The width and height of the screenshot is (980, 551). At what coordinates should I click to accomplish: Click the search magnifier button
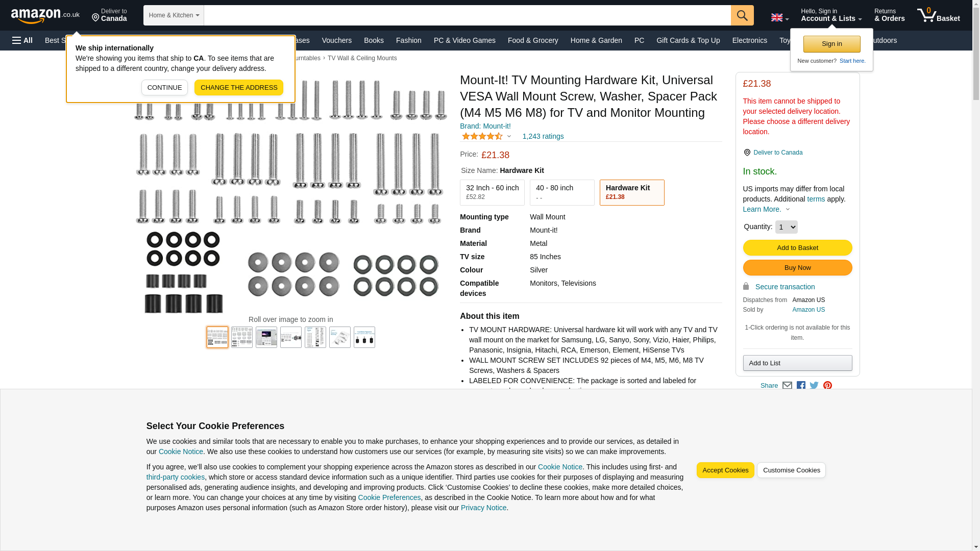[742, 15]
